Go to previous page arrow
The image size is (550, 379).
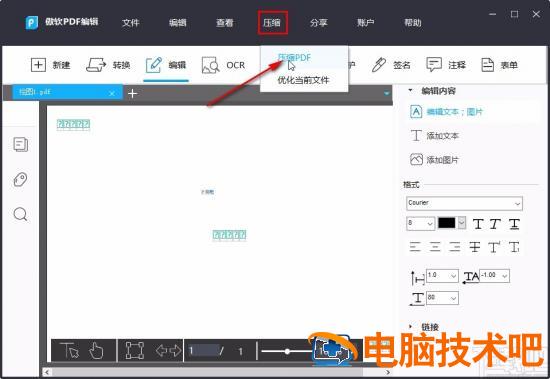point(161,350)
